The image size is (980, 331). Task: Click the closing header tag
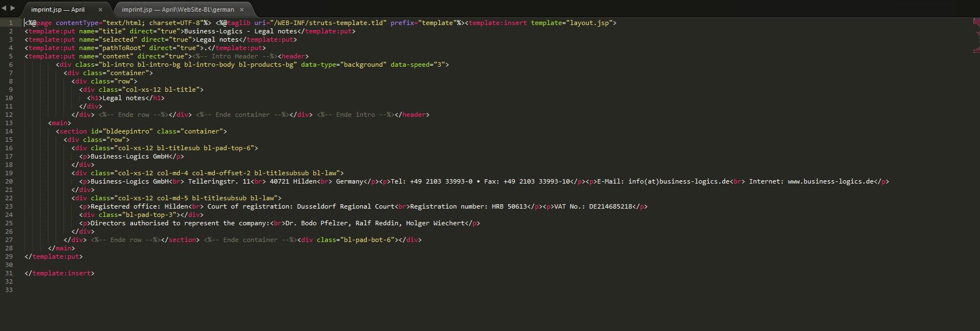click(x=412, y=115)
